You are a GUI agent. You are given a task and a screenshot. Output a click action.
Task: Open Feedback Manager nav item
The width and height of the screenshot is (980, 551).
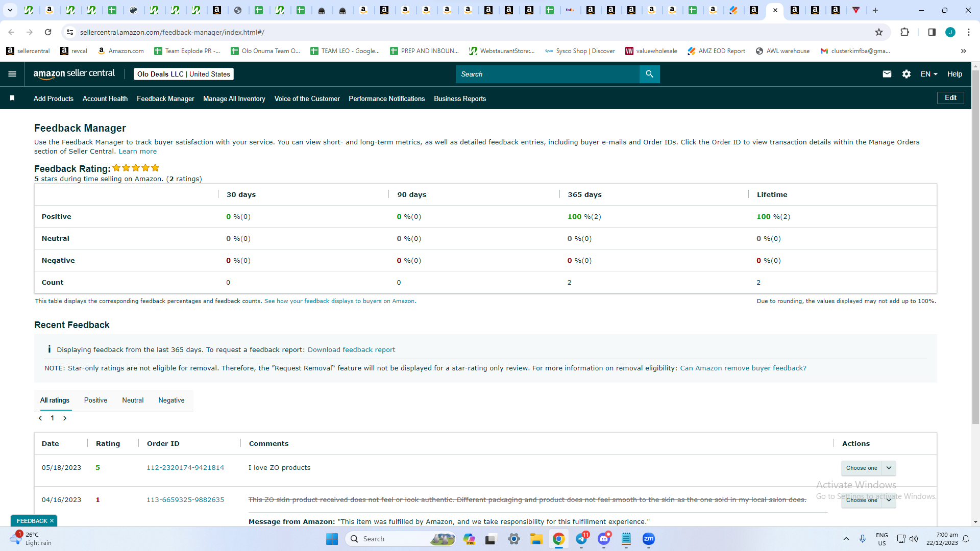click(x=165, y=98)
